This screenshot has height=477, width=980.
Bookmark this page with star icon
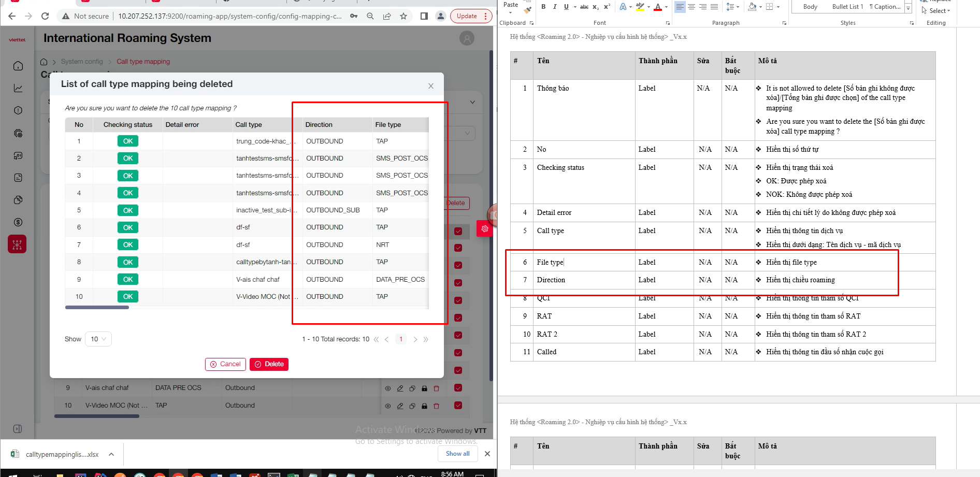[x=403, y=16]
